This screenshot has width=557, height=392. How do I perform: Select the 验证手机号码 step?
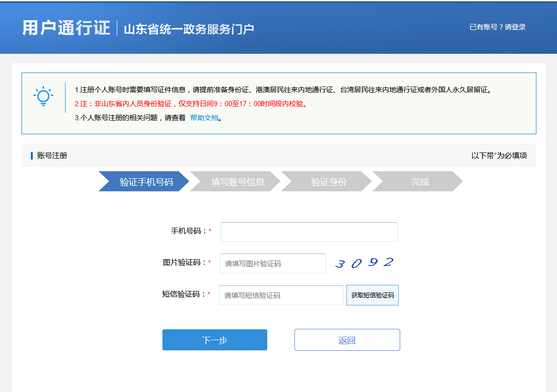(x=146, y=182)
